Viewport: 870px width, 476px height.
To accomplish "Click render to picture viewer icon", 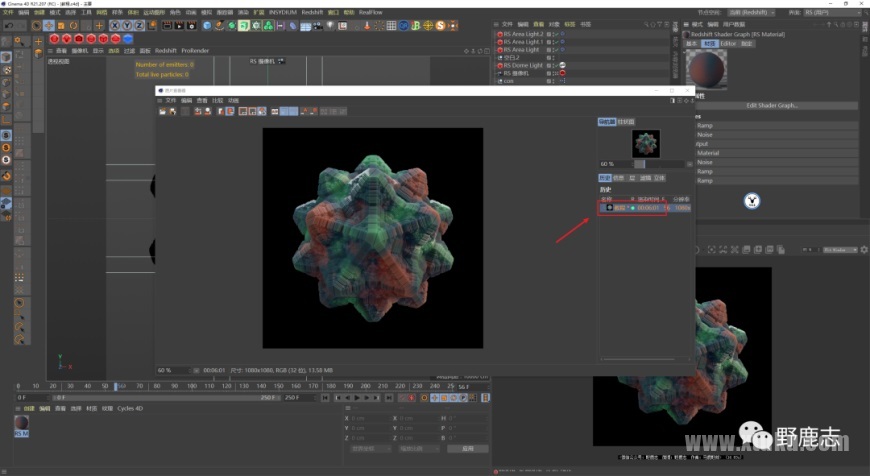I will 179,26.
